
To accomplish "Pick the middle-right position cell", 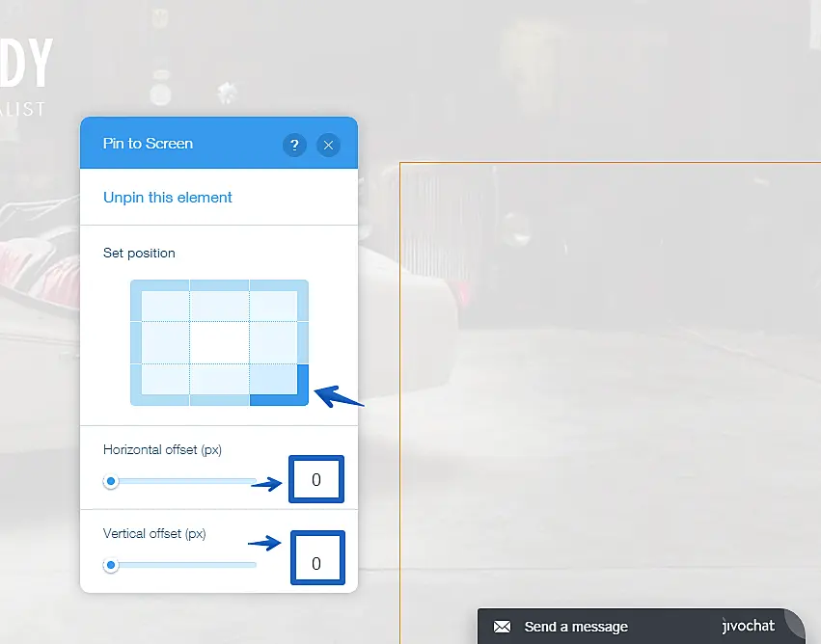I will tap(279, 342).
